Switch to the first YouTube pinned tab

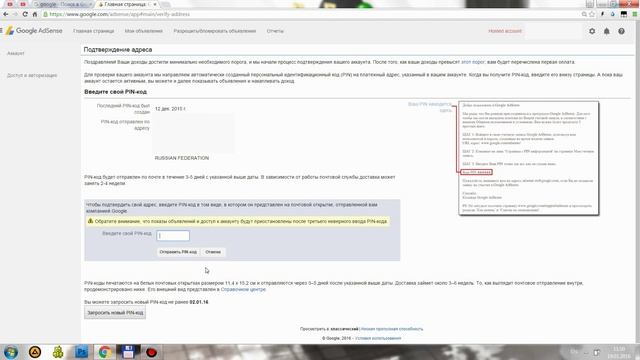(x=10, y=4)
